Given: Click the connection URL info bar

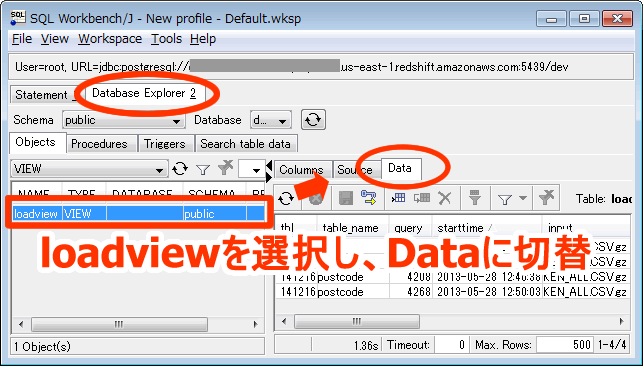Looking at the screenshot, I should (x=321, y=67).
